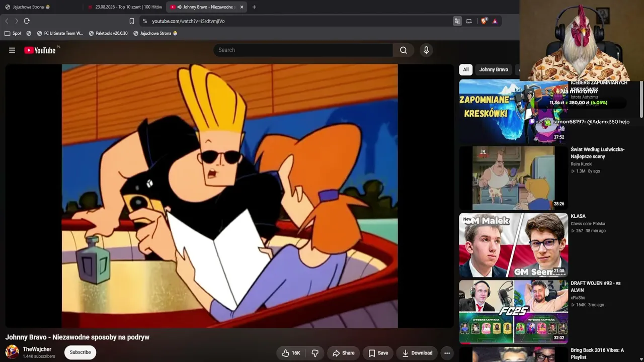Click the cast/picture-in-picture icon in address bar
Image resolution: width=644 pixels, height=362 pixels.
point(469,21)
